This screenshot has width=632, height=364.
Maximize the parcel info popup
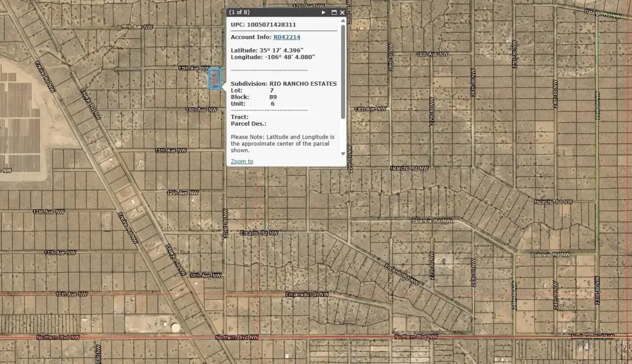point(334,12)
